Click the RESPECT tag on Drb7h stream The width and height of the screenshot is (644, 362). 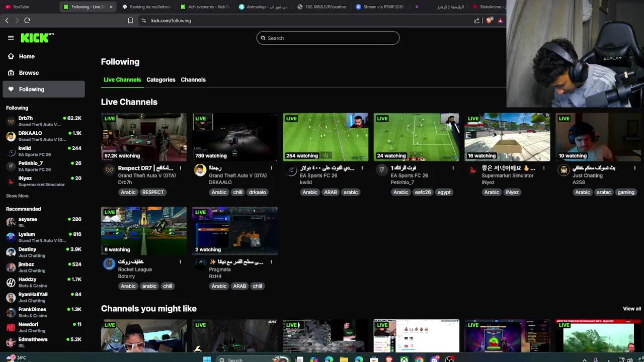coord(153,192)
